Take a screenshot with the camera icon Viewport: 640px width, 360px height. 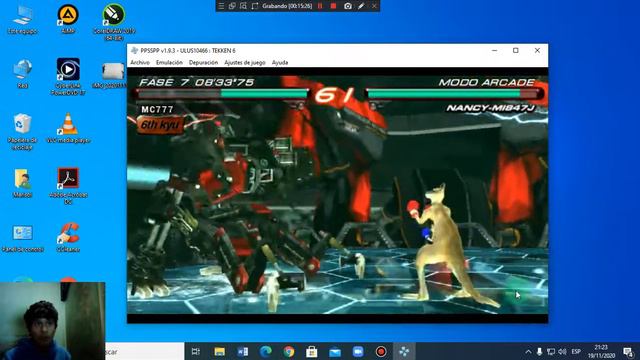click(x=348, y=6)
